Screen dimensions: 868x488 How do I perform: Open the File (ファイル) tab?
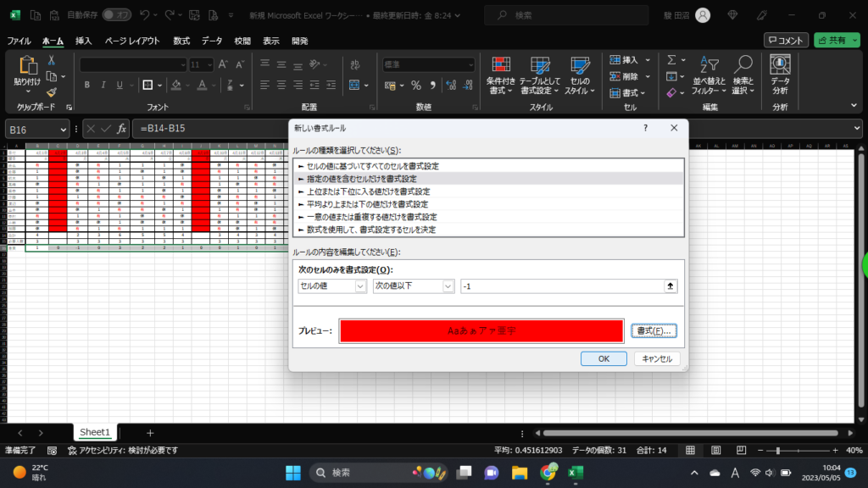[x=19, y=41]
